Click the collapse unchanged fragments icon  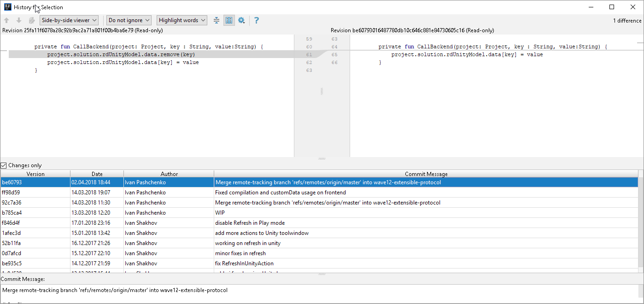click(x=216, y=20)
